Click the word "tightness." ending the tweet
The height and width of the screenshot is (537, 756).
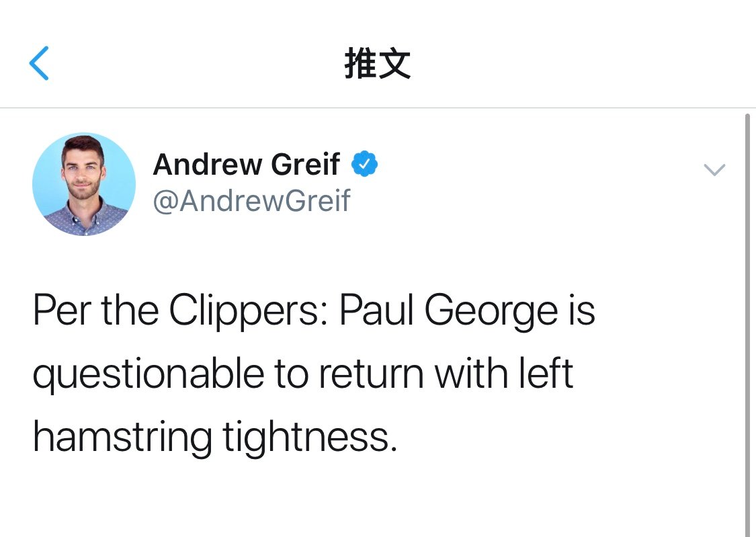pyautogui.click(x=309, y=438)
